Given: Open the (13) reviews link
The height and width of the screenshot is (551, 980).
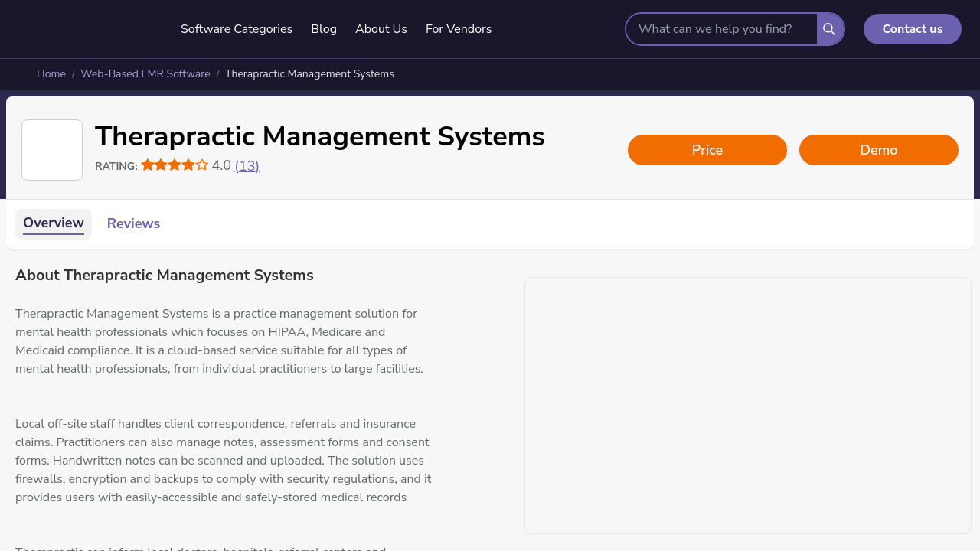Looking at the screenshot, I should pos(247,166).
